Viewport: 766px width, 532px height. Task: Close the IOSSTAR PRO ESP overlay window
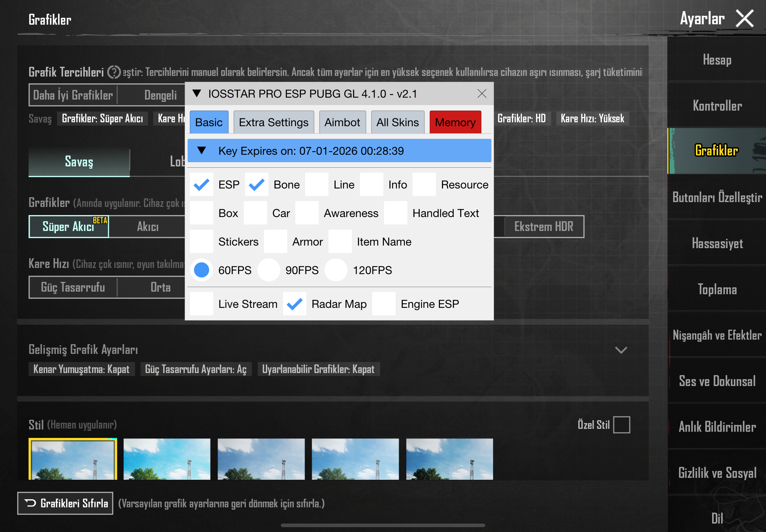(482, 94)
